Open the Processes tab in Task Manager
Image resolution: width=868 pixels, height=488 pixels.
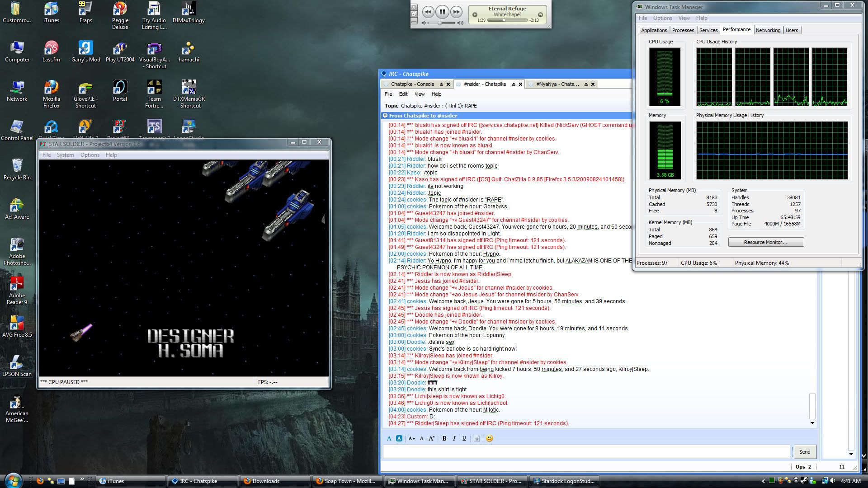click(x=683, y=30)
